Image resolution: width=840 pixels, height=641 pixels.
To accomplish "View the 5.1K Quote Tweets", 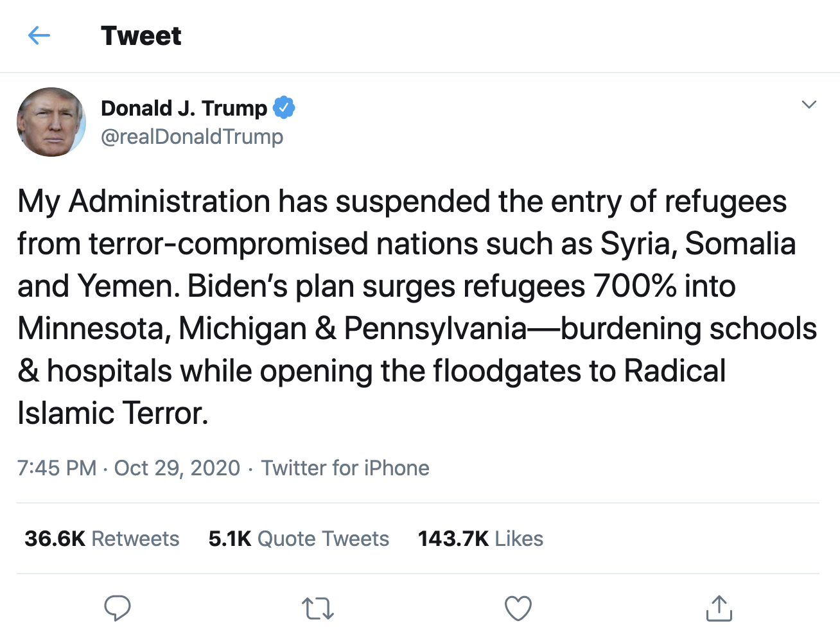I will point(298,539).
